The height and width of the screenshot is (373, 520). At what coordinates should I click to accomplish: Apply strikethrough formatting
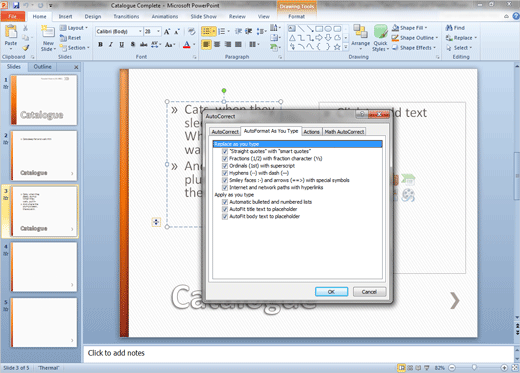(x=143, y=44)
